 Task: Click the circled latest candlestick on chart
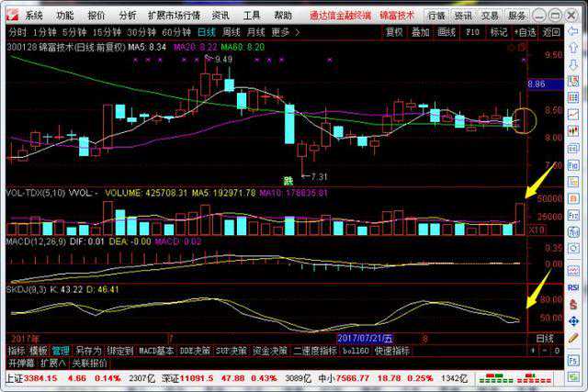pos(523,119)
